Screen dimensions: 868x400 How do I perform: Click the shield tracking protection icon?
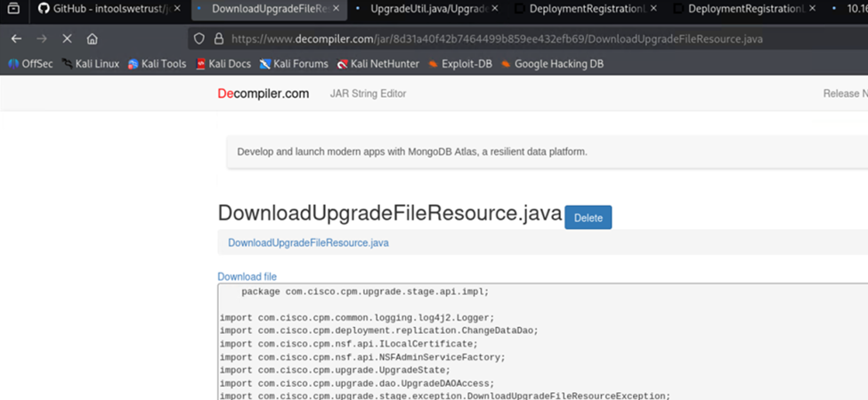[x=199, y=39]
